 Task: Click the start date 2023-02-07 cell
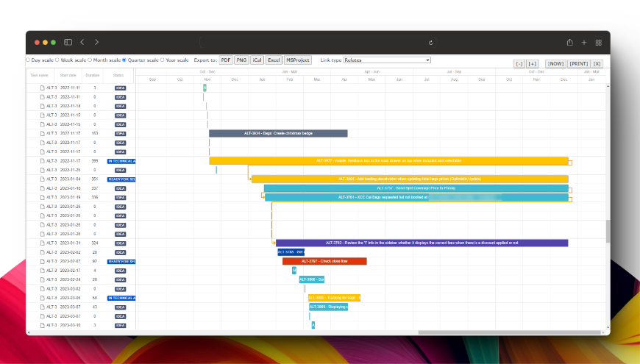(x=70, y=261)
